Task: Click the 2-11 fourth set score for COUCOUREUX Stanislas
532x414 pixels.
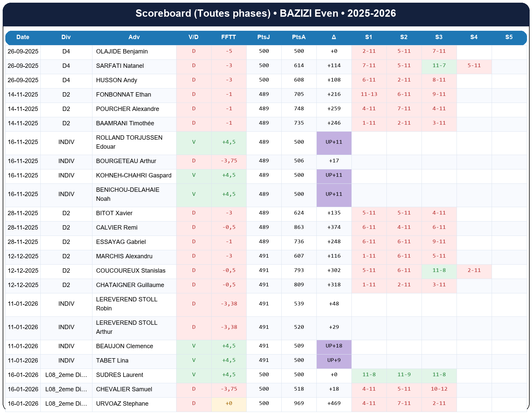Action: tap(474, 270)
